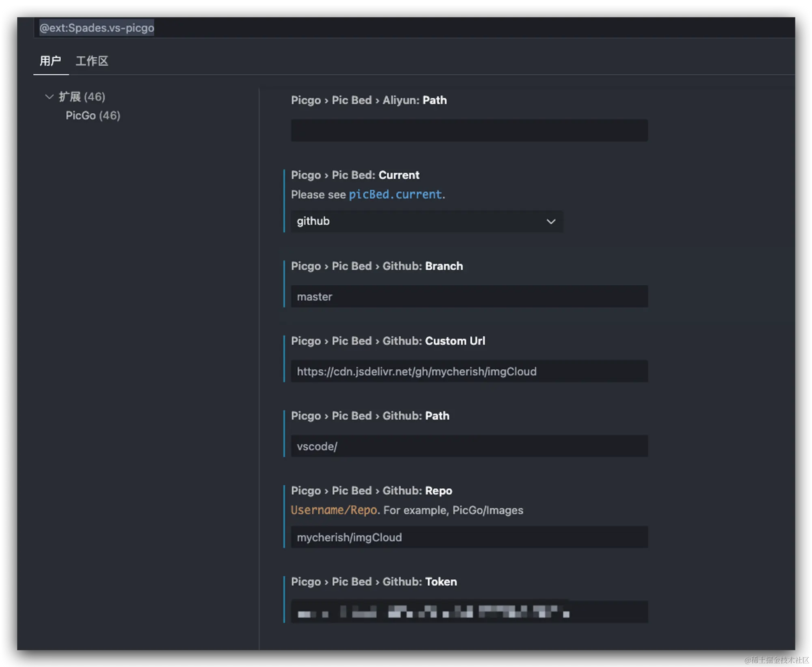The image size is (812, 667).
Task: Click the Github: Token setting title
Action: coord(374,582)
